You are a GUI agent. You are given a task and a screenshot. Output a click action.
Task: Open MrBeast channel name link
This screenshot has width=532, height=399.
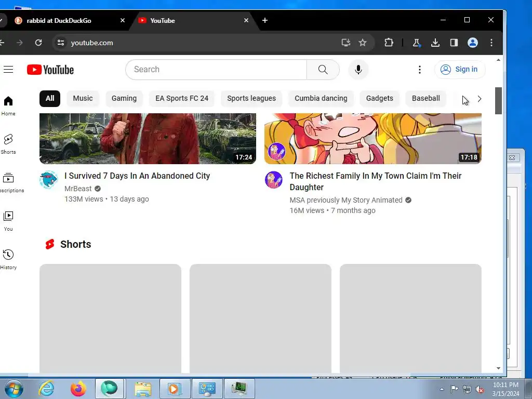(78, 189)
